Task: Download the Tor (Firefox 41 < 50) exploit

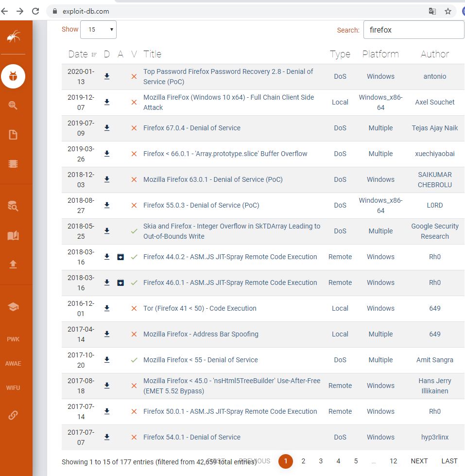Action: coord(107,308)
